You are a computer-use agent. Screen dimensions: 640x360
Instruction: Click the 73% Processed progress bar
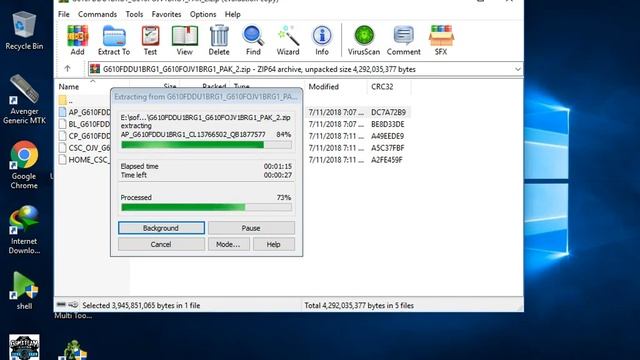point(206,207)
